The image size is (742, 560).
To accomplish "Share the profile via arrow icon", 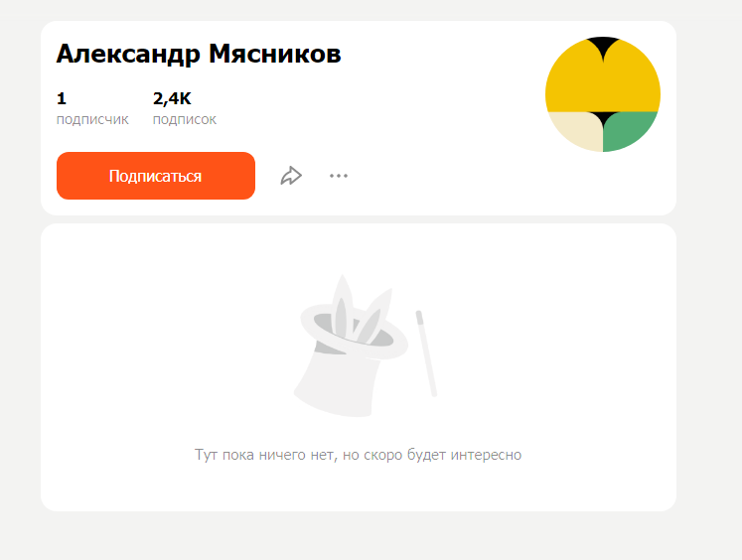I will pyautogui.click(x=291, y=176).
